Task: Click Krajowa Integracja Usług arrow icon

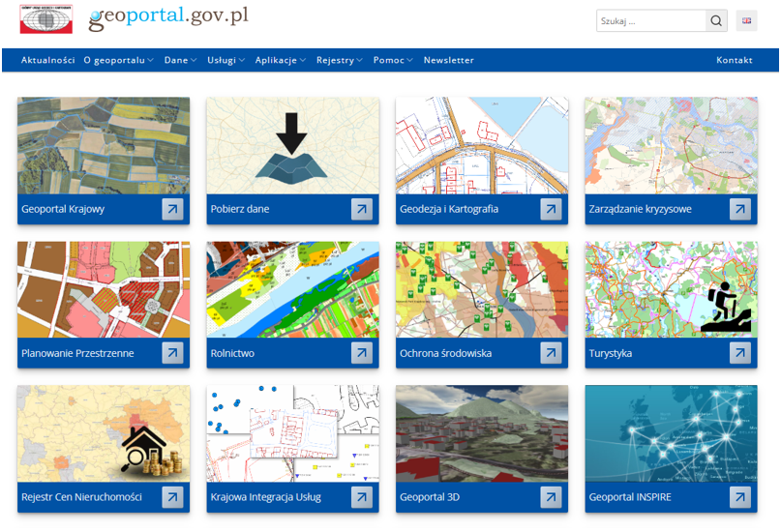Action: [x=362, y=497]
